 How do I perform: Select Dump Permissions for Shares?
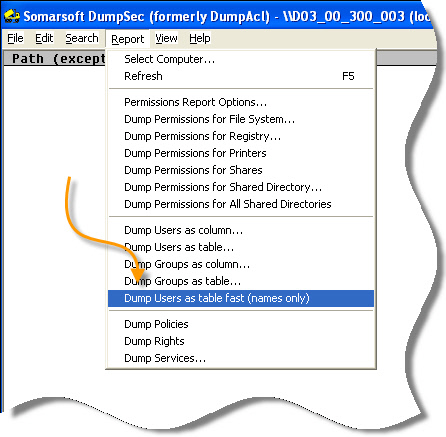[x=241, y=170]
